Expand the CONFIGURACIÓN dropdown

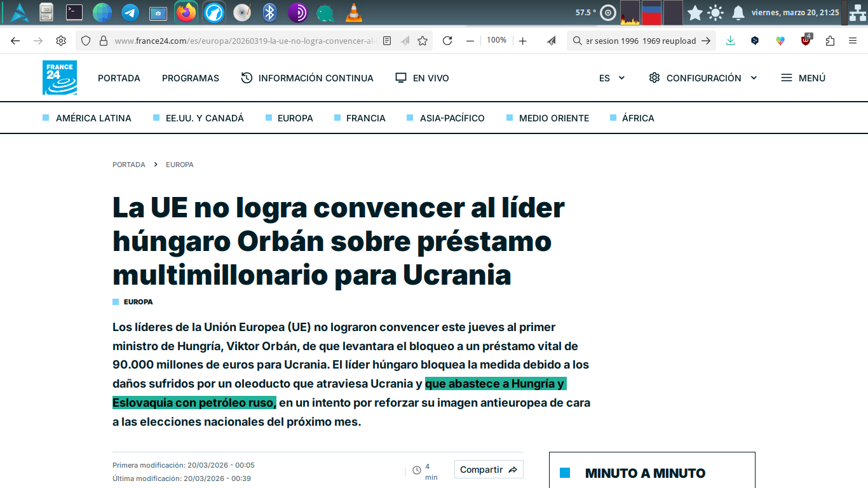pos(703,78)
